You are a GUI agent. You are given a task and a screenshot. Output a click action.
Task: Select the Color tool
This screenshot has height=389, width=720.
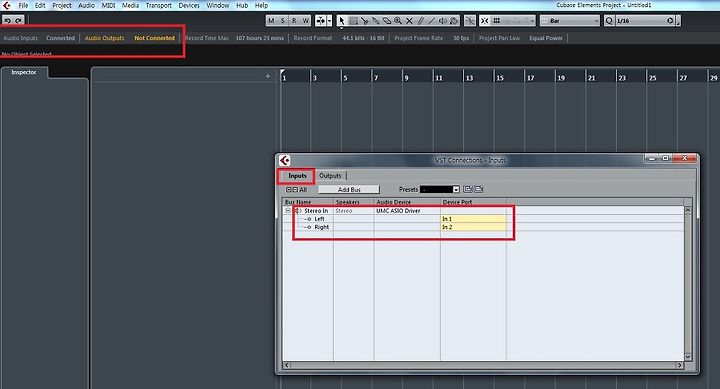454,21
